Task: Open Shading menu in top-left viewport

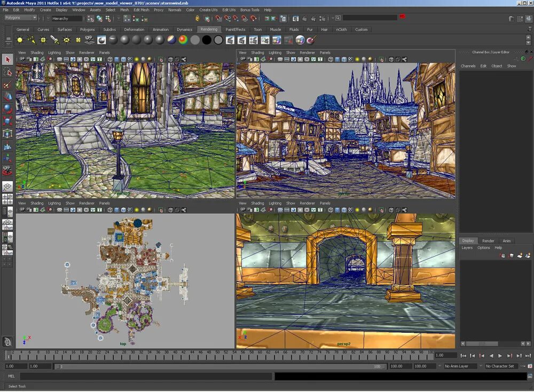Action: coord(37,52)
